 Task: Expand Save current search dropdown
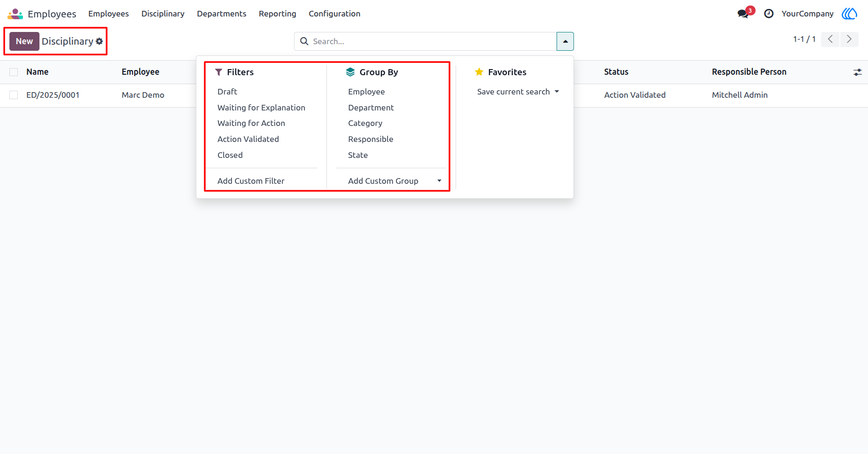tap(518, 92)
